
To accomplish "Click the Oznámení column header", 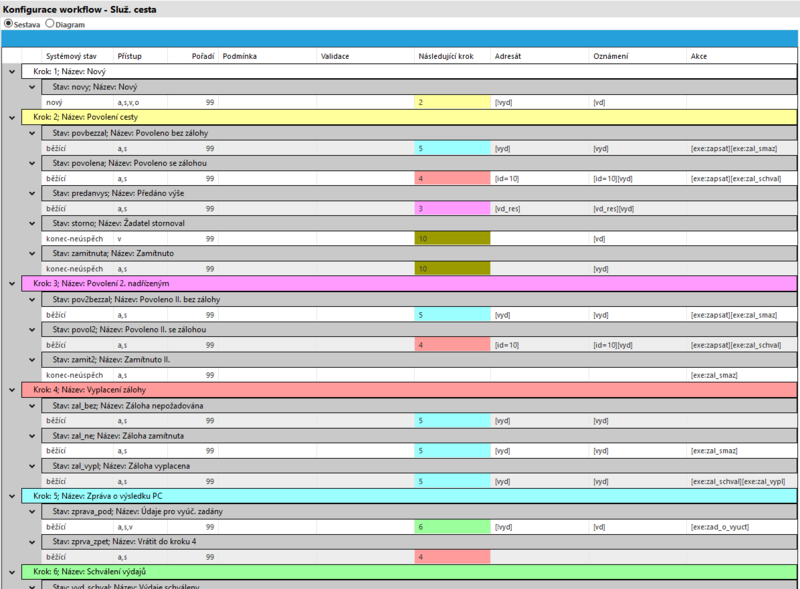I will click(638, 56).
